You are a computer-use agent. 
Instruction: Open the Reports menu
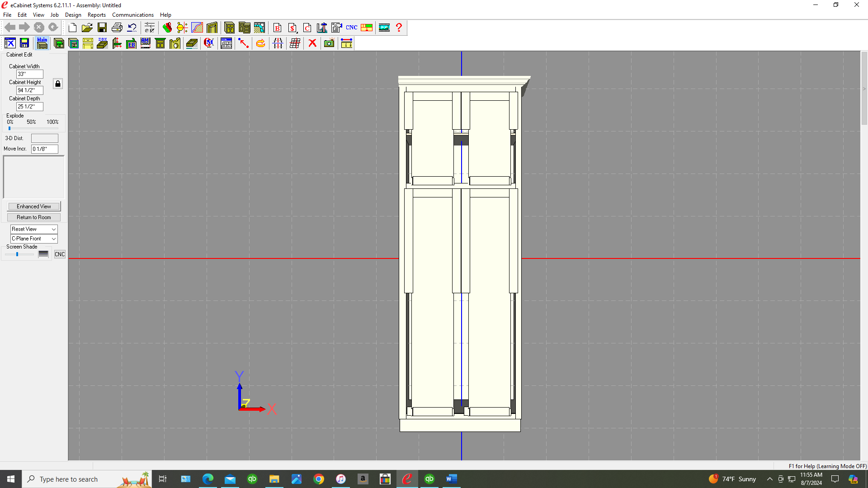point(96,15)
